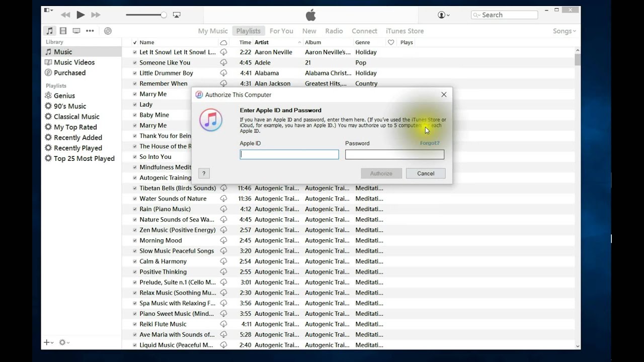Uncheck the Someone Like You song
This screenshot has height=362, width=644.
(135, 63)
